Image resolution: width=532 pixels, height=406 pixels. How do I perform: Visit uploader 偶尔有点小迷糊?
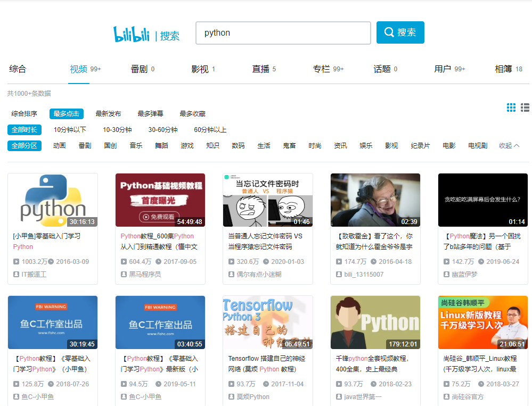259,275
